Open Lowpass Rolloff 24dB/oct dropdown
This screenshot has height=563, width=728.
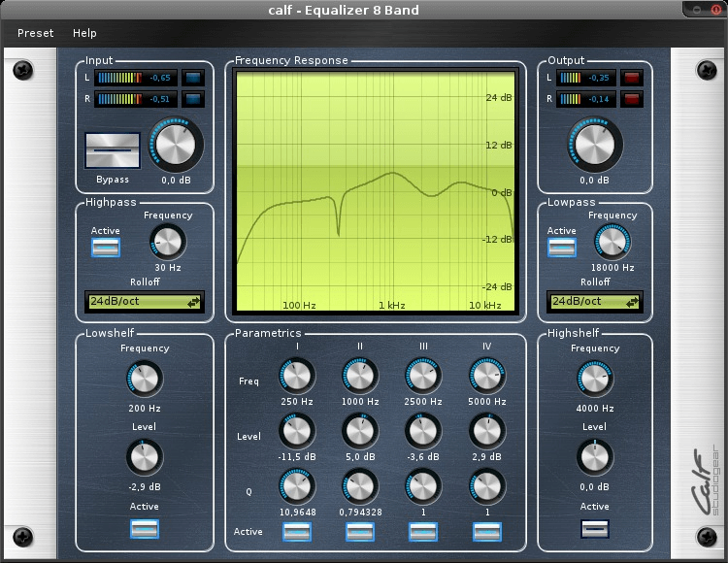(595, 302)
